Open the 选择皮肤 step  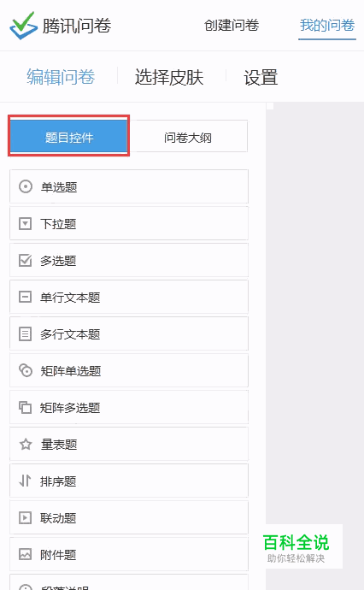[x=169, y=78]
